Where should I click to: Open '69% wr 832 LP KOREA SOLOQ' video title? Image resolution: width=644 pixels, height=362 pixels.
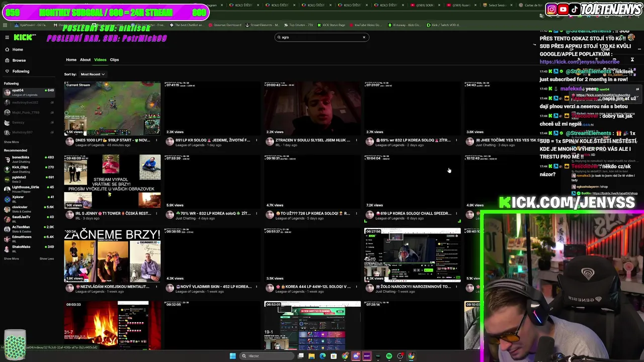pyautogui.click(x=413, y=140)
